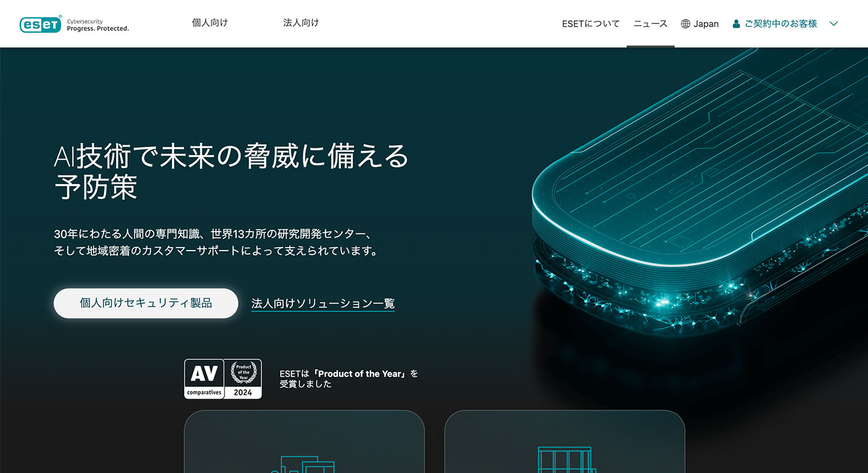This screenshot has width=868, height=473.
Task: Click the Product of the Year 2024 badge
Action: click(x=243, y=379)
